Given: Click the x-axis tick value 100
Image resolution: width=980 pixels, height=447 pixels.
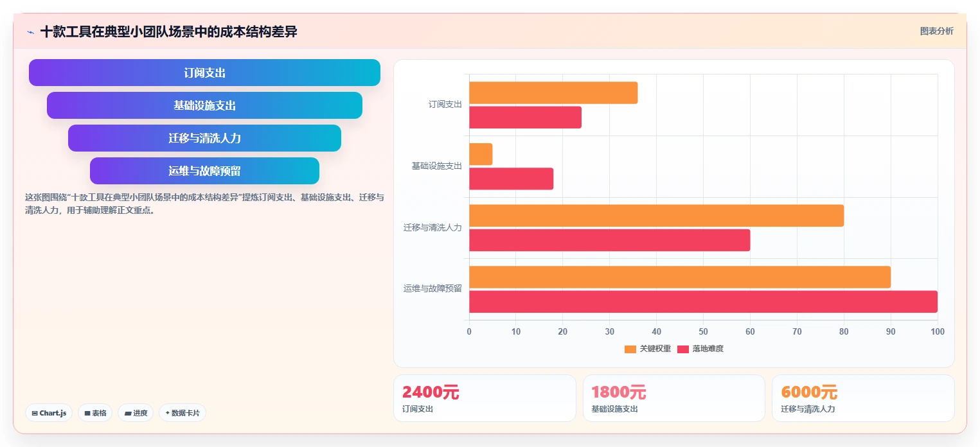Looking at the screenshot, I should click(938, 331).
